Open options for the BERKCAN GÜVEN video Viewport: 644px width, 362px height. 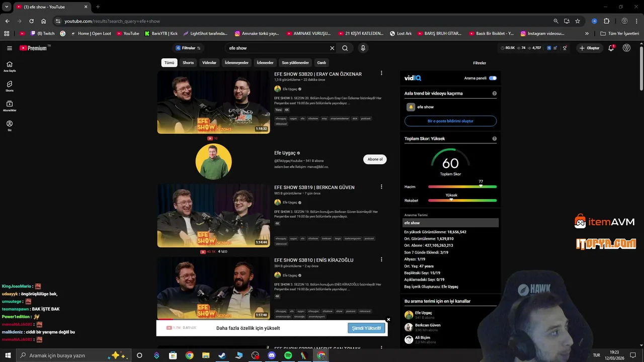[381, 187]
